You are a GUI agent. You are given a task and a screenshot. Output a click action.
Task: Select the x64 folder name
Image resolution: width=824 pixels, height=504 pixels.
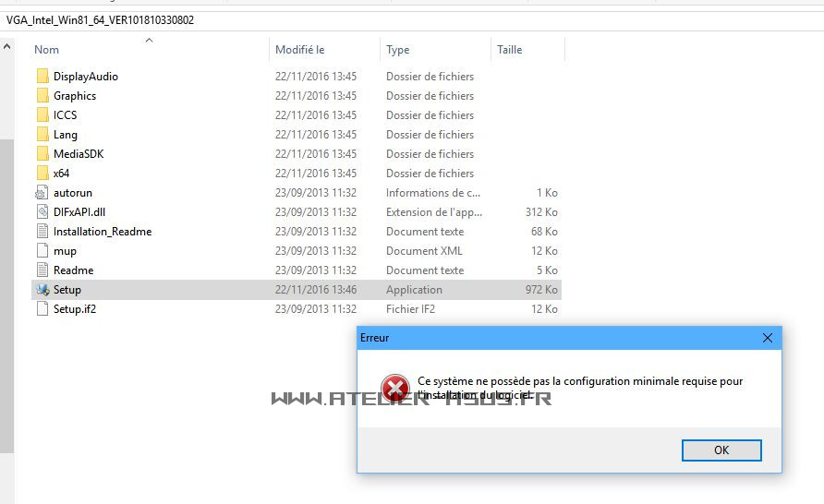point(61,174)
